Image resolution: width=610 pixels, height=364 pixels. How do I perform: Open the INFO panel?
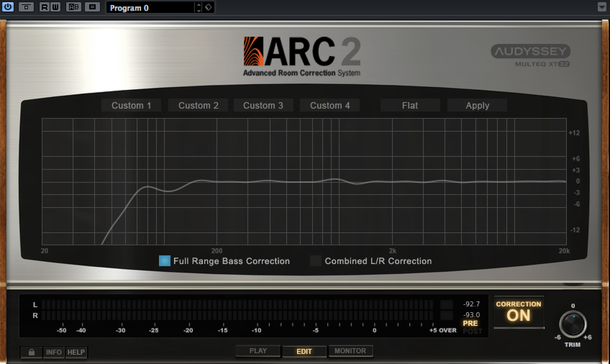[x=54, y=352]
